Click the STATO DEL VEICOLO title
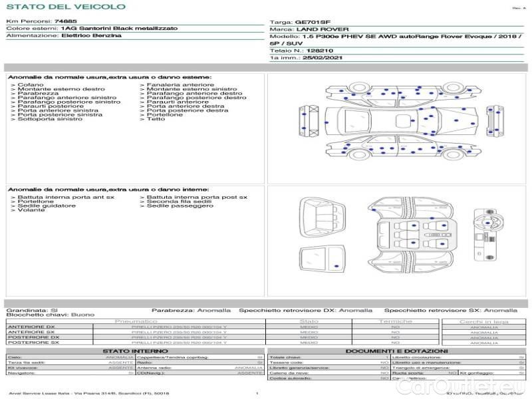This screenshot has height=399, width=532. [65, 7]
